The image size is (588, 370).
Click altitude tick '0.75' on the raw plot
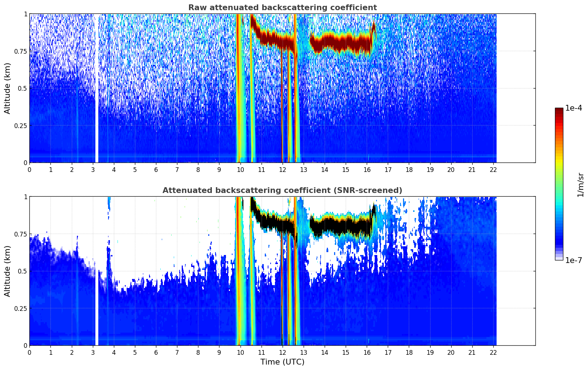point(21,51)
